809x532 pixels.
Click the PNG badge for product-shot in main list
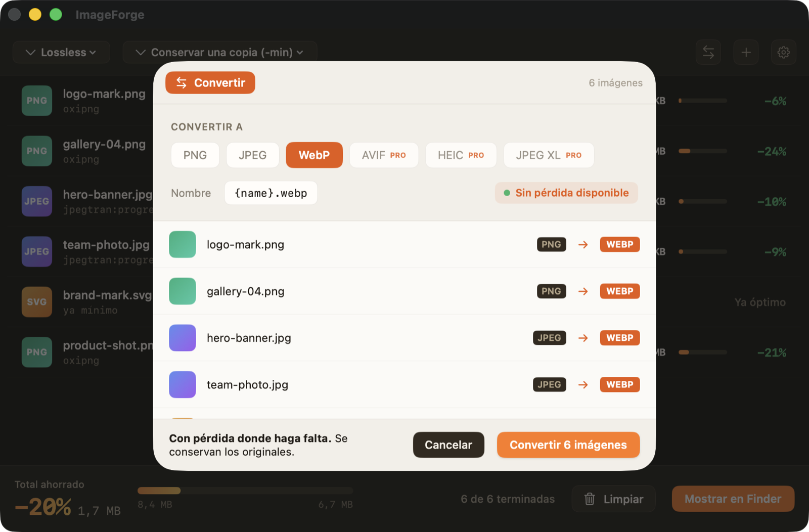tap(37, 352)
